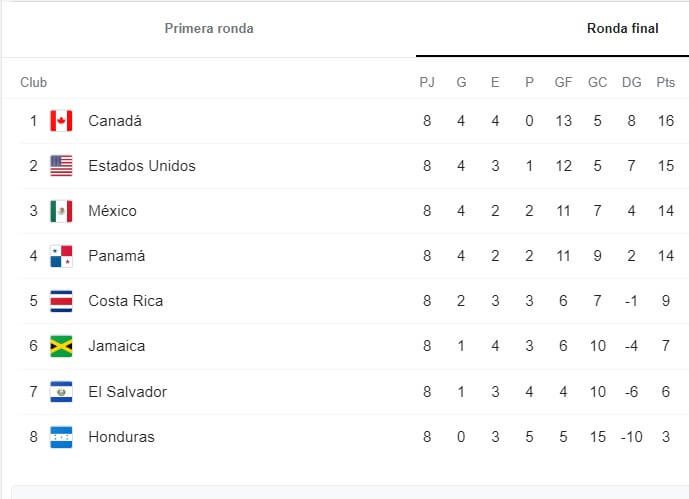The width and height of the screenshot is (689, 499).
Task: Click the Estados Unidos flag icon
Action: point(62,166)
